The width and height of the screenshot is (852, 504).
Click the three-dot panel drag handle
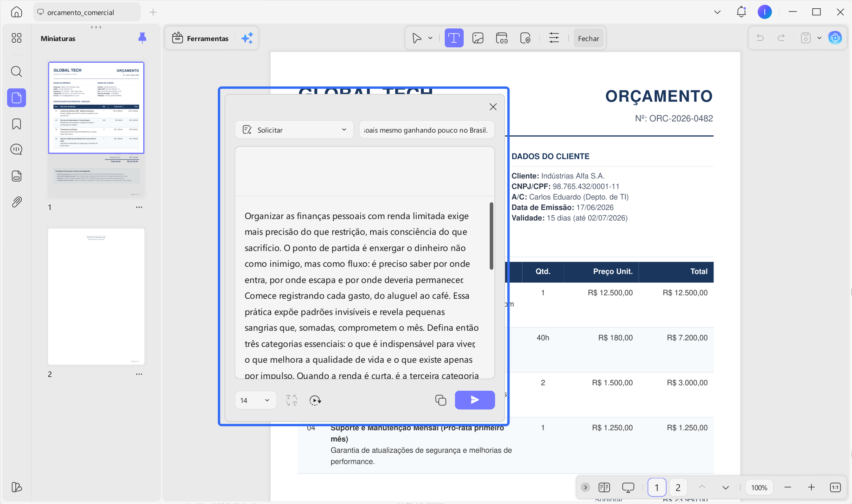(x=96, y=27)
